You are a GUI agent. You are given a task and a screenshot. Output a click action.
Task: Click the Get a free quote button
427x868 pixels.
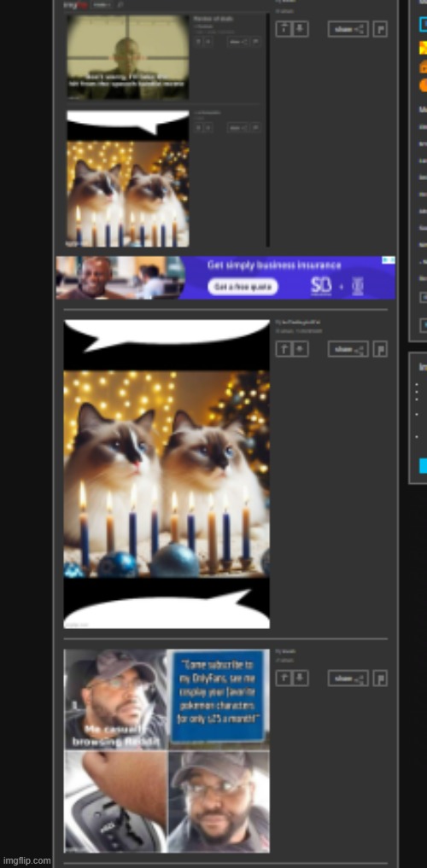[x=243, y=286]
